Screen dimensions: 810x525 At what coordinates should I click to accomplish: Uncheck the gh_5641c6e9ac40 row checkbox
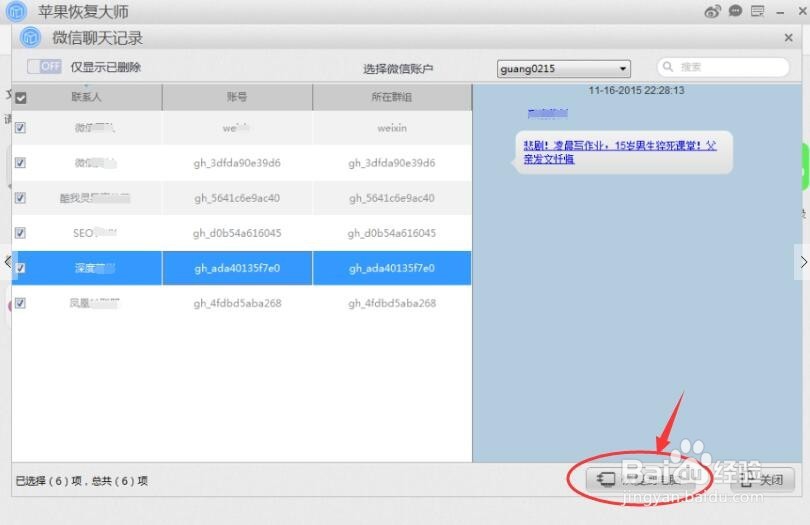click(x=20, y=198)
